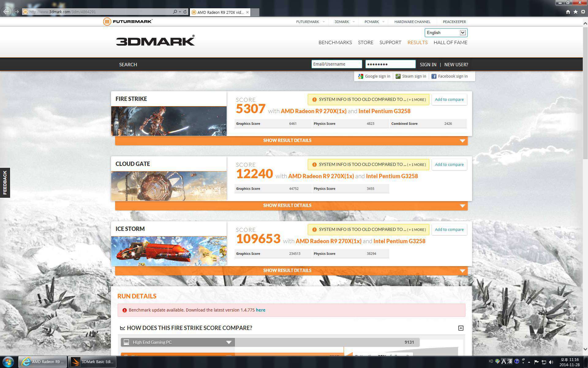Click the browser address bar URL
The image size is (588, 368).
62,12
